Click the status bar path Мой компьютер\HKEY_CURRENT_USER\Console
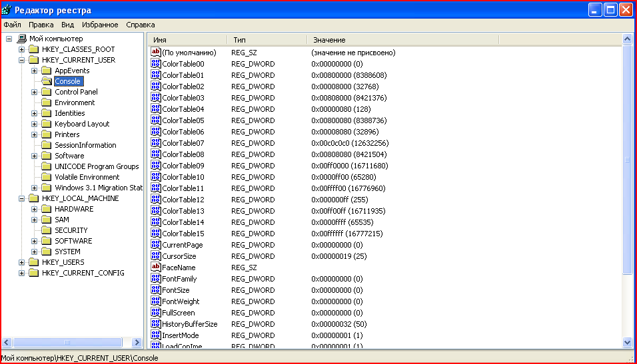637x364 pixels. pos(80,358)
